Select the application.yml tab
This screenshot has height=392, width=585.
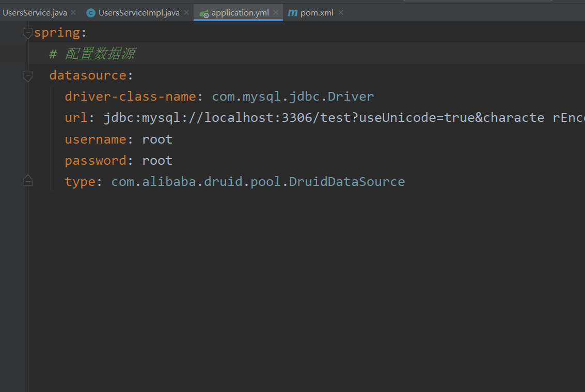pyautogui.click(x=240, y=13)
